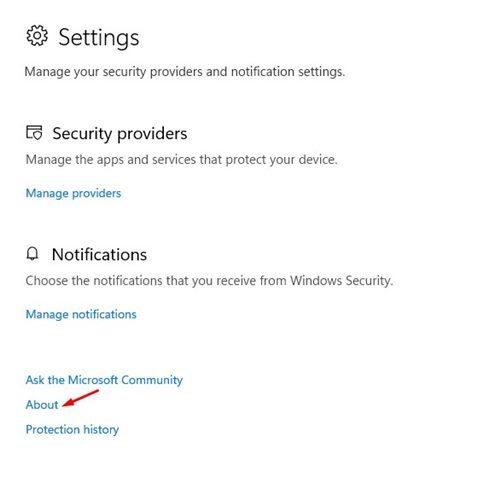Viewport: 477px width, 500px height.
Task: Click the Notifications bell icon
Action: click(32, 254)
